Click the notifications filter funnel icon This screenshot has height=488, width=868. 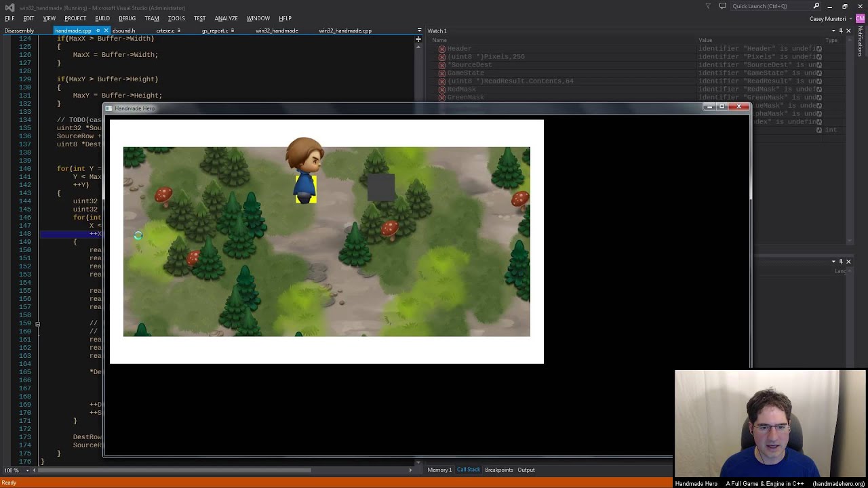click(x=708, y=6)
